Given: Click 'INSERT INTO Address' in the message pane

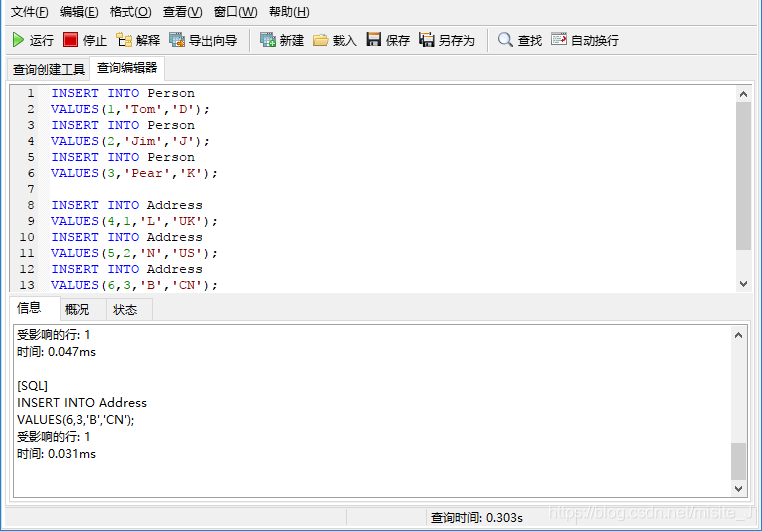Looking at the screenshot, I should click(82, 403).
